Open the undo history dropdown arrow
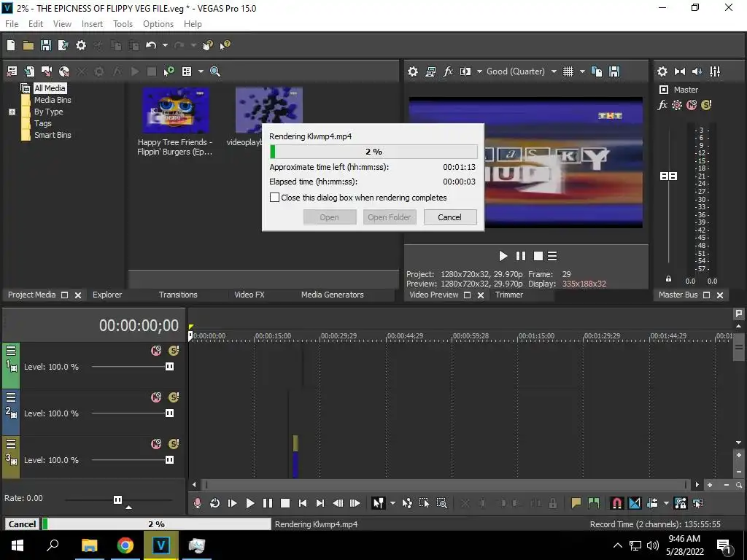 [x=166, y=45]
